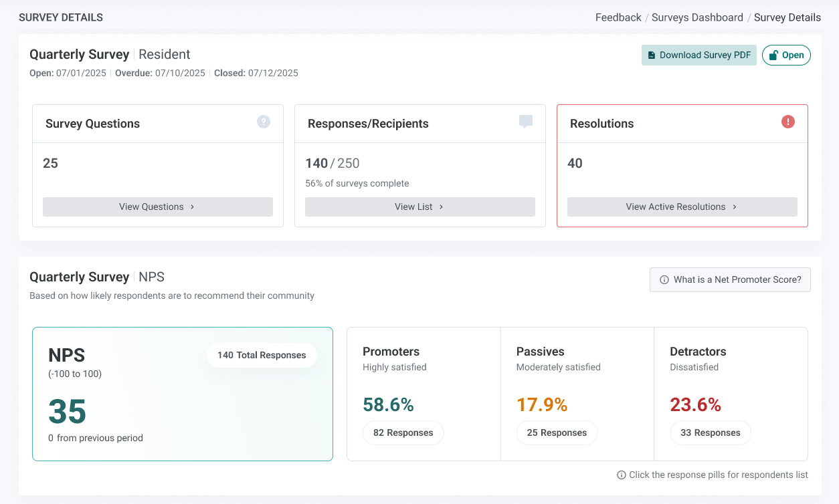The image size is (839, 504).
Task: Click the PDF file icon on Download button
Action: click(x=652, y=55)
